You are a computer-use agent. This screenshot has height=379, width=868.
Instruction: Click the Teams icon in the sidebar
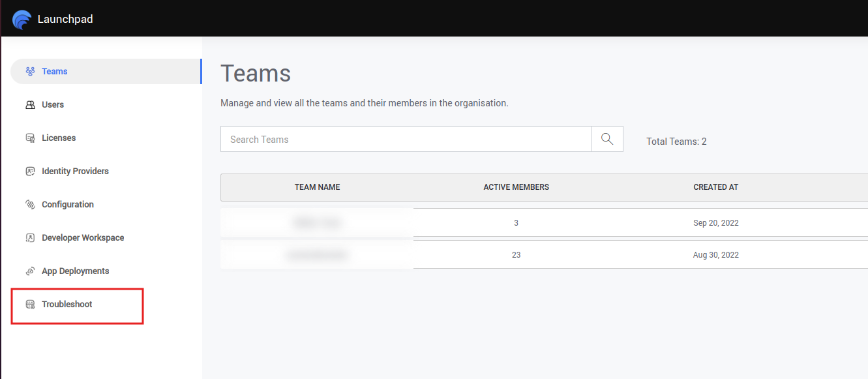pyautogui.click(x=30, y=71)
